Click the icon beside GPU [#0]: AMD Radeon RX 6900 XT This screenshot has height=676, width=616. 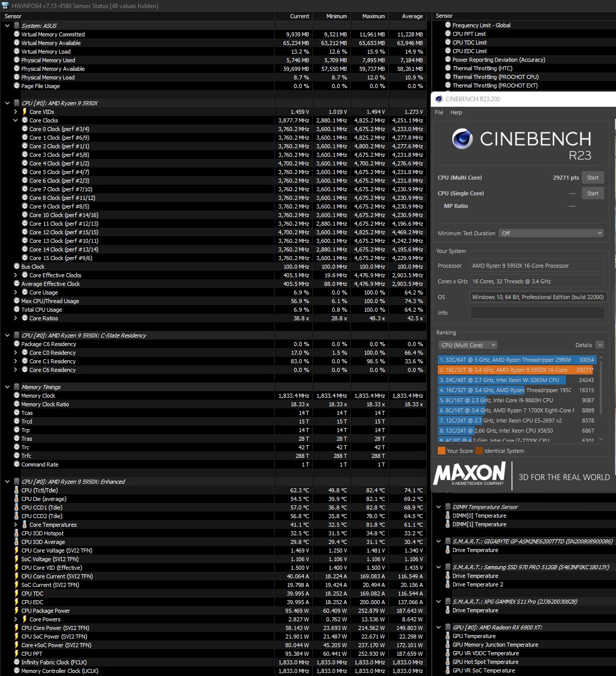tap(448, 627)
